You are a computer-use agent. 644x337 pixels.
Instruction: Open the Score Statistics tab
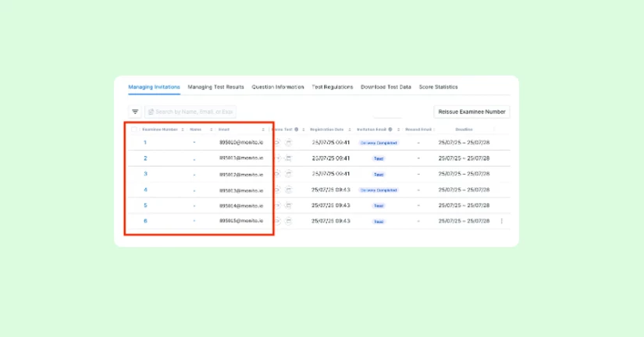tap(438, 87)
